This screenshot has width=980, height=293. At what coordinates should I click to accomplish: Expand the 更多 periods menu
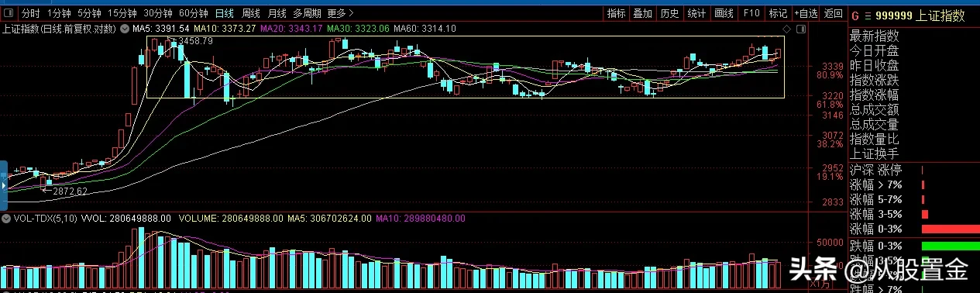coord(340,13)
